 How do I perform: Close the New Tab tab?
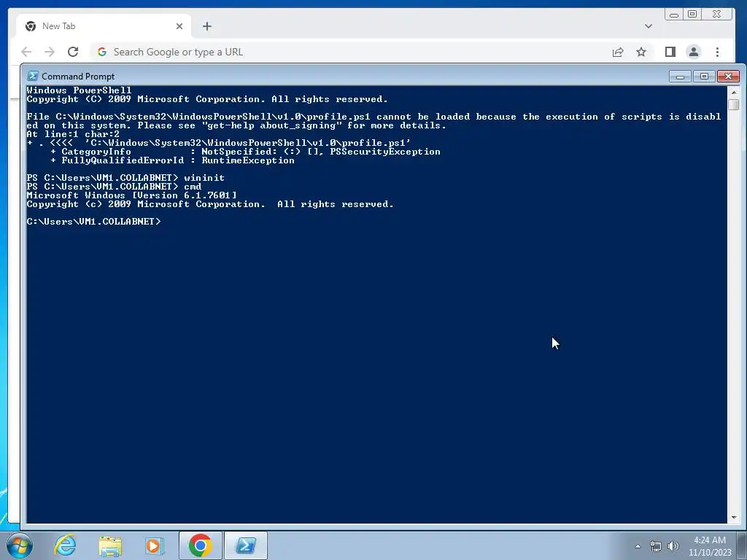(x=179, y=26)
